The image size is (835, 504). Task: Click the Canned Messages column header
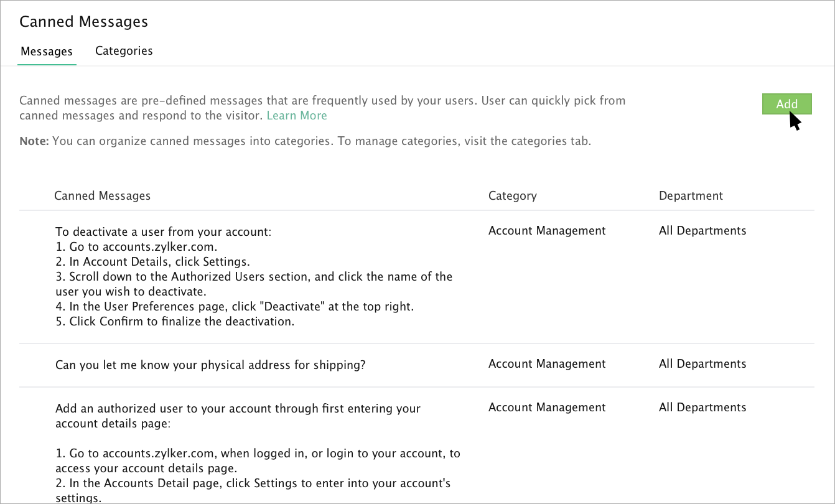click(103, 196)
